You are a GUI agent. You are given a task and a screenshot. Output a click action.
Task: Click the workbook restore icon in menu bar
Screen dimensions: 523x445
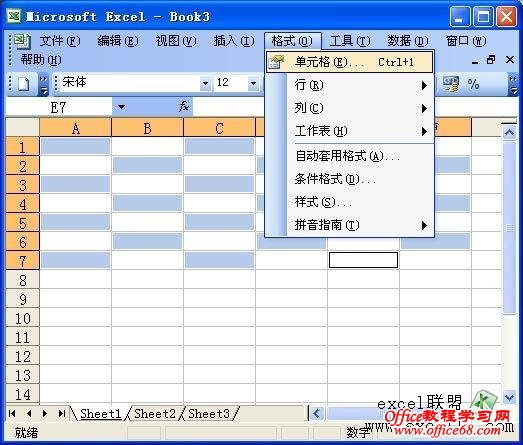pyautogui.click(x=491, y=60)
